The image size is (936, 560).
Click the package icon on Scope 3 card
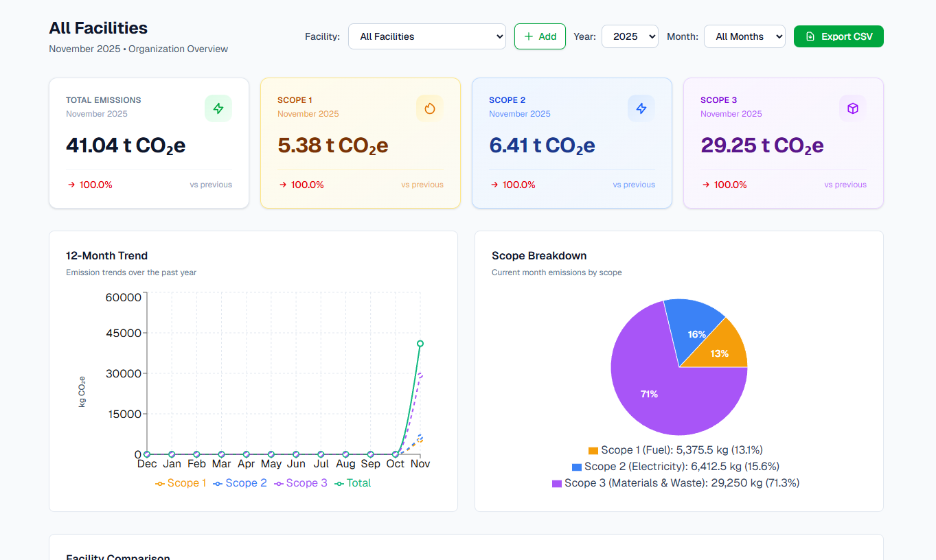(x=852, y=108)
